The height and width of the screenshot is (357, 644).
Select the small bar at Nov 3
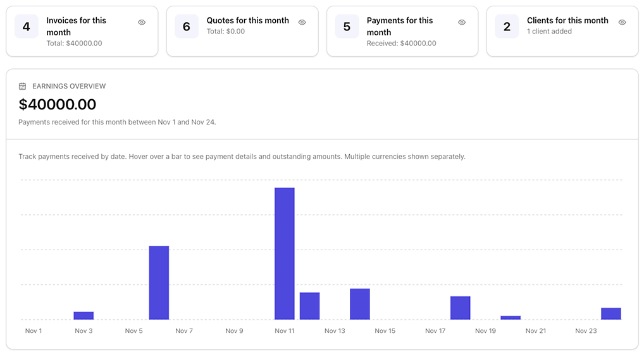click(x=84, y=315)
